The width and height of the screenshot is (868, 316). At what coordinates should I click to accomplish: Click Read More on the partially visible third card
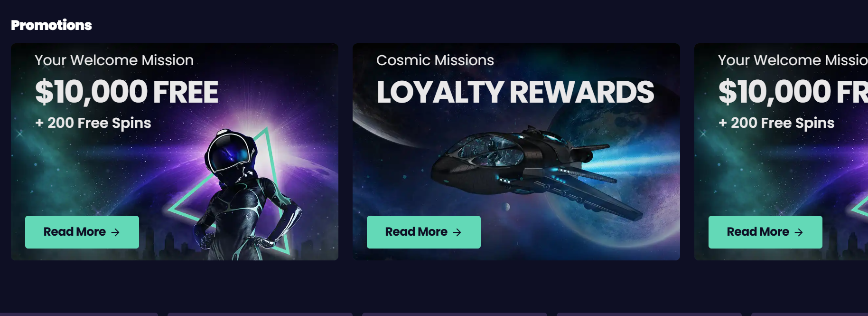coord(765,232)
